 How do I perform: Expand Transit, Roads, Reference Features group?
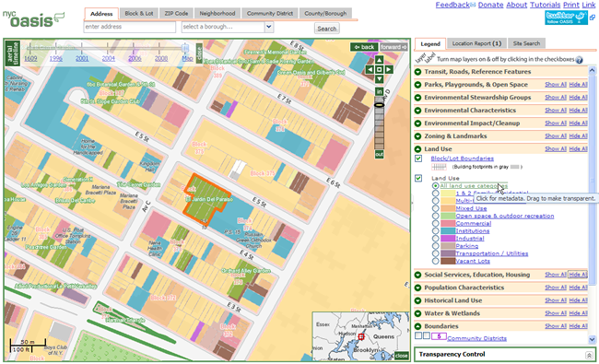pyautogui.click(x=418, y=72)
